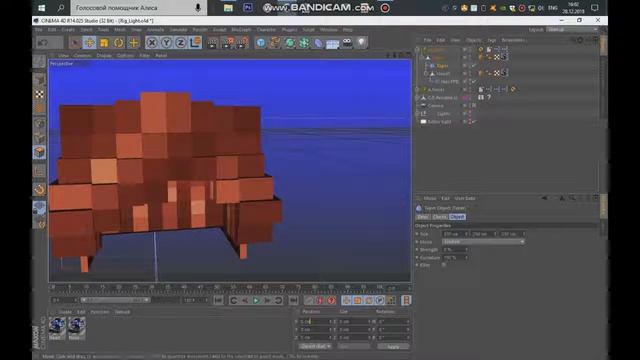
Task: Open the timeline film strip icon
Action: tap(406, 300)
